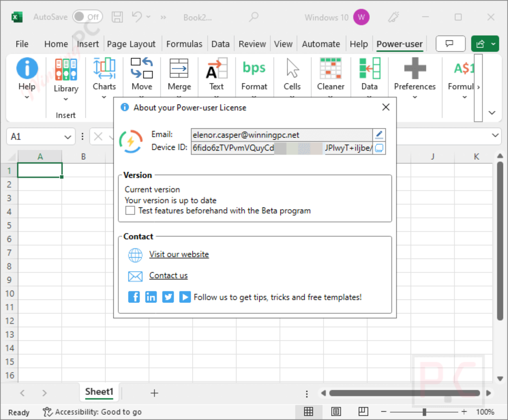Toggle AutoSave on
Image resolution: width=508 pixels, height=420 pixels.
[x=87, y=17]
